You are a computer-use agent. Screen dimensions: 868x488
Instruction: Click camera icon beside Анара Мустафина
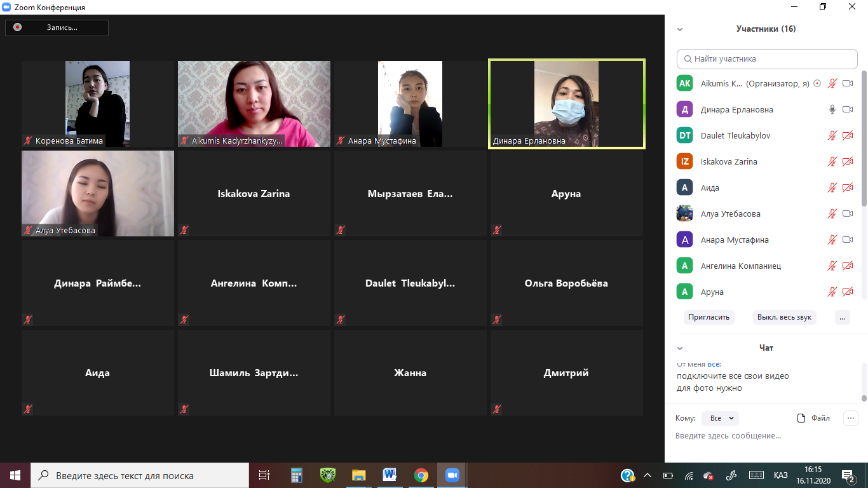[847, 240]
